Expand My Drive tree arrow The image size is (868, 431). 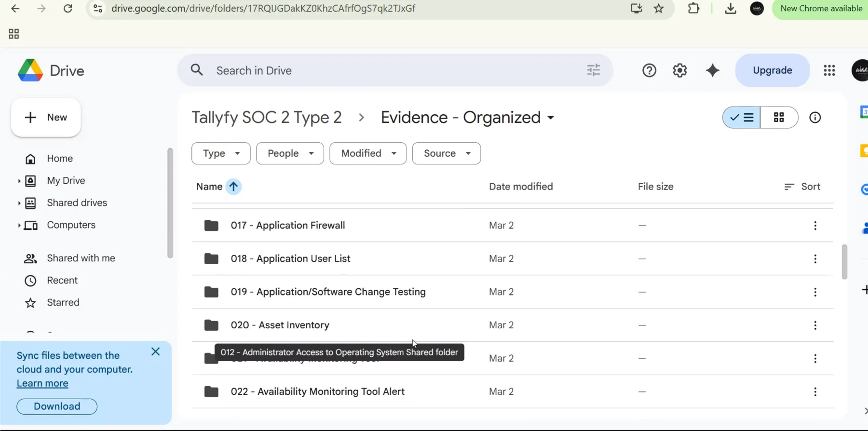click(19, 181)
